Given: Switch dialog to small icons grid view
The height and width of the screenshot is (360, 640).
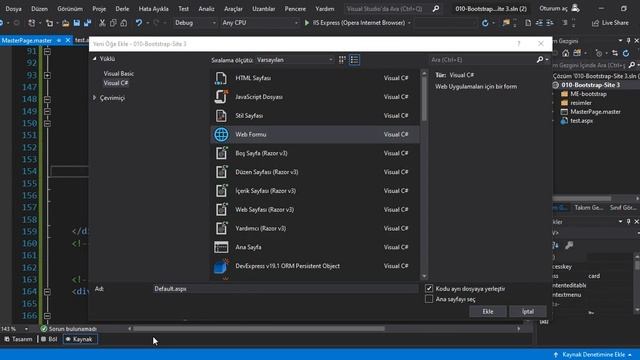Looking at the screenshot, I should point(342,60).
